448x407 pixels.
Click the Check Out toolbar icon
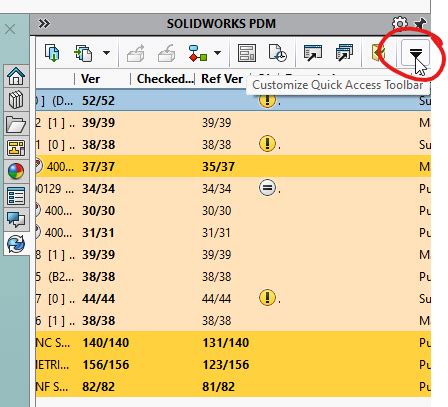pos(136,53)
